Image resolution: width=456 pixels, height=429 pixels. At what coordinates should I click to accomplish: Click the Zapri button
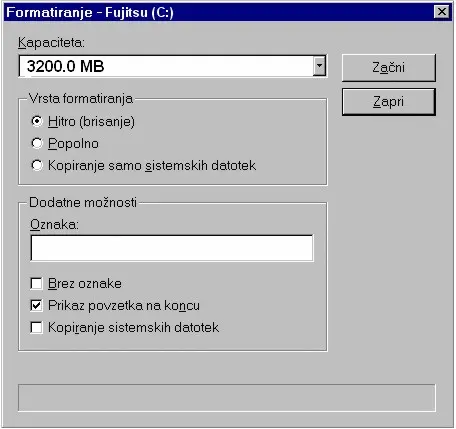(389, 102)
